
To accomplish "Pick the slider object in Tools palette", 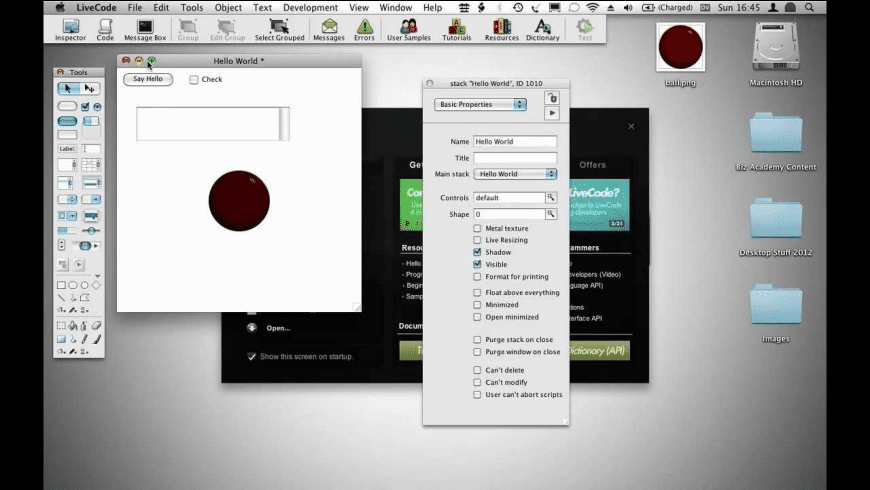I will pyautogui.click(x=91, y=230).
